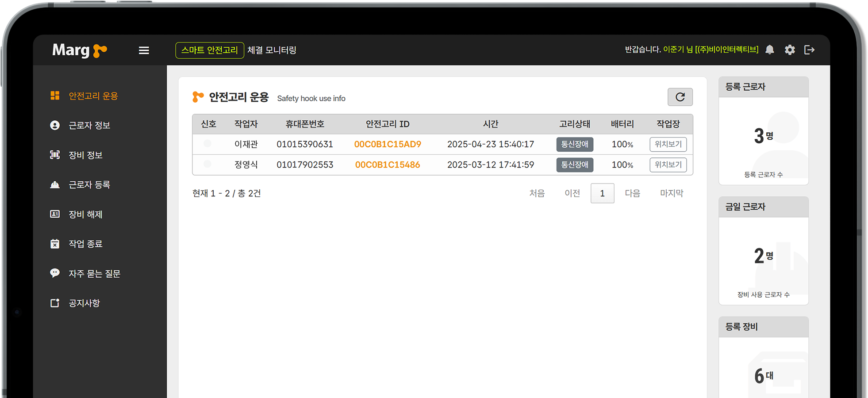Refresh the safety hook list
The image size is (868, 398).
[680, 97]
